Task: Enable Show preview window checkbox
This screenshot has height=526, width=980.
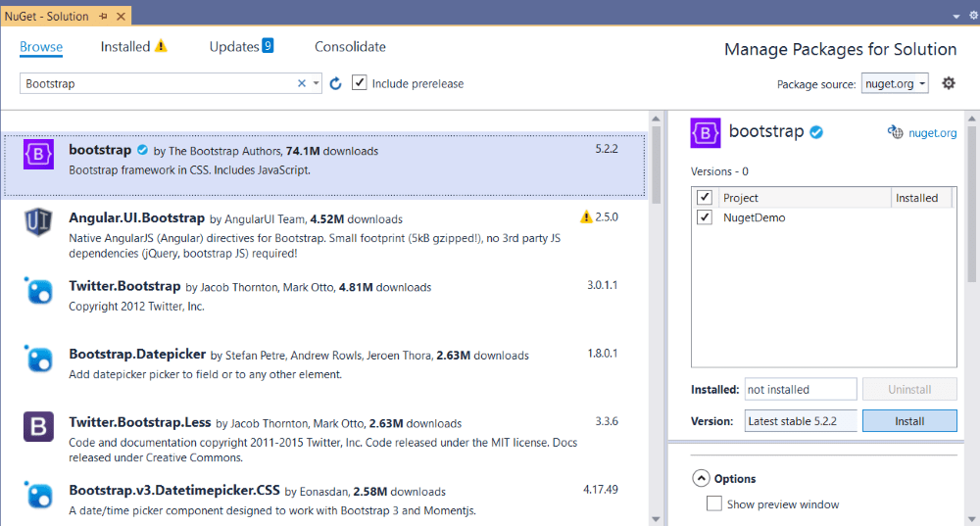Action: [x=713, y=503]
